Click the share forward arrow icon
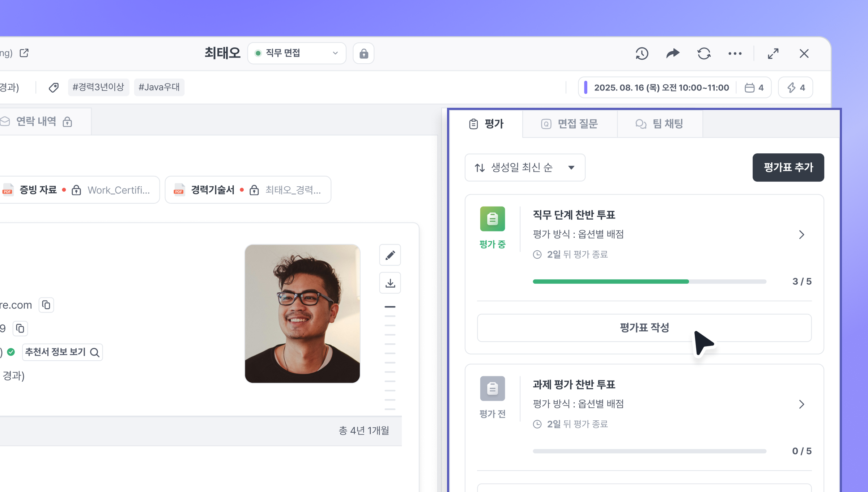The image size is (868, 492). point(673,54)
